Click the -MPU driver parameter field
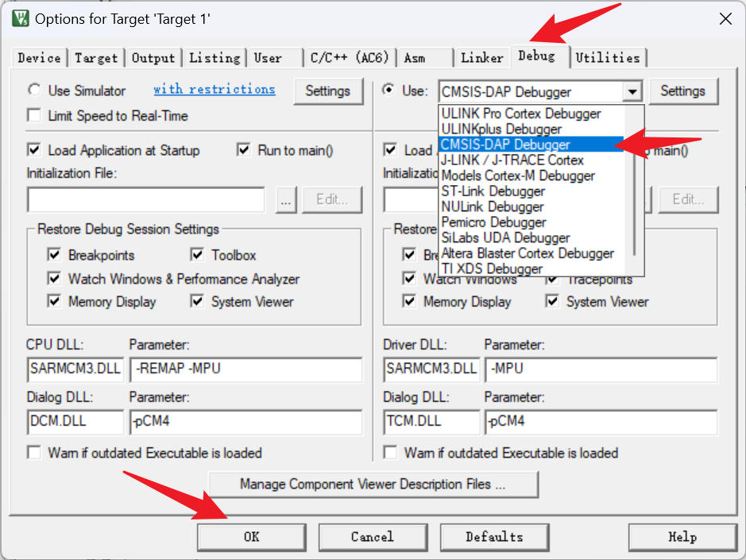This screenshot has width=746, height=560. (601, 369)
